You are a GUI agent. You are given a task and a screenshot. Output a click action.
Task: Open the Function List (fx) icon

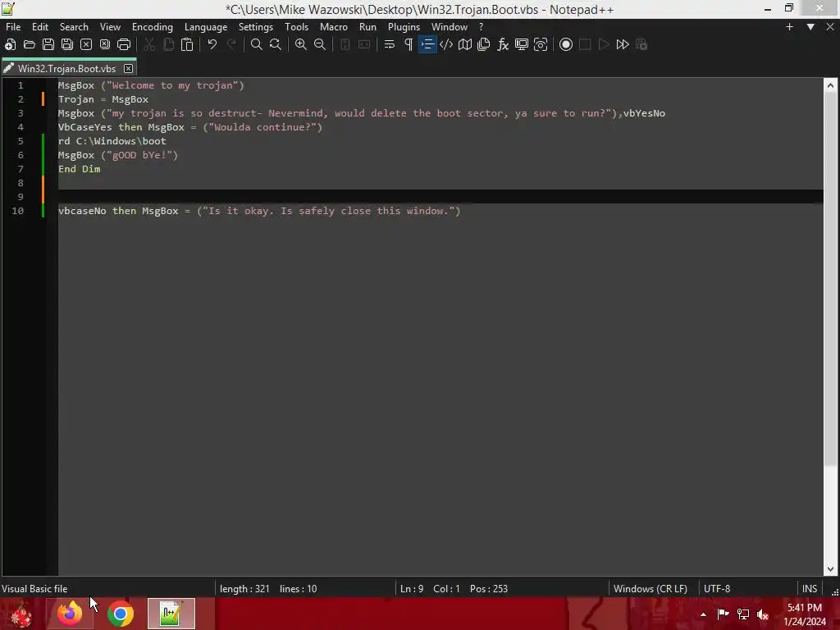503,44
